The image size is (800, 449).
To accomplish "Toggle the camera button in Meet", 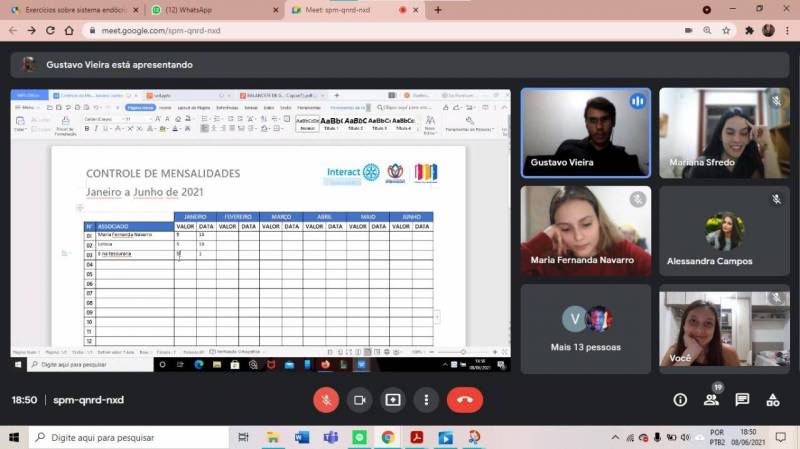I will (x=360, y=400).
